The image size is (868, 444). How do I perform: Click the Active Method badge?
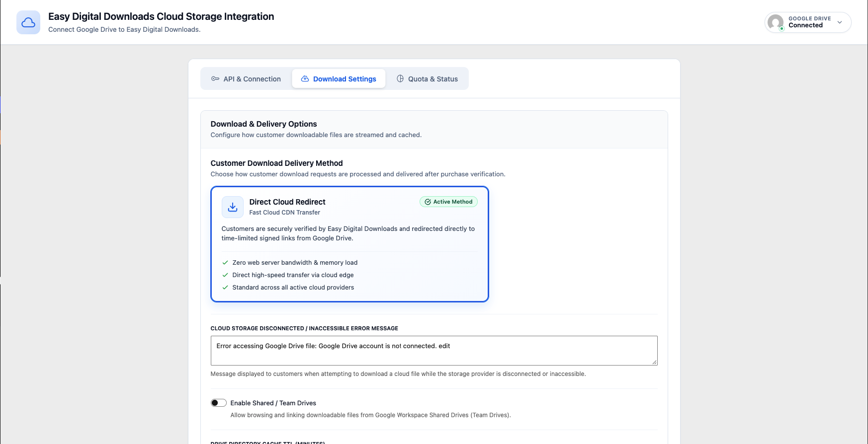click(x=448, y=202)
